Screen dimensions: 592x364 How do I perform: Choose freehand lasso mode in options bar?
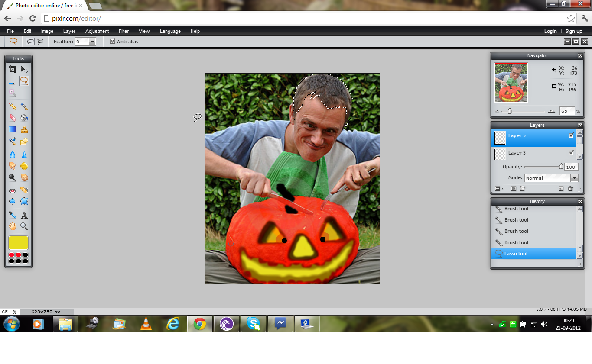coord(30,42)
